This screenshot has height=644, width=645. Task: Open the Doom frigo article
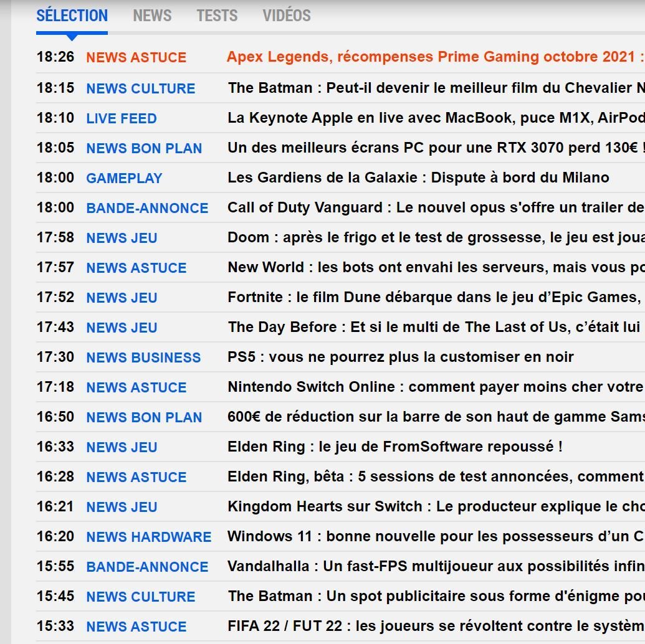pyautogui.click(x=436, y=237)
